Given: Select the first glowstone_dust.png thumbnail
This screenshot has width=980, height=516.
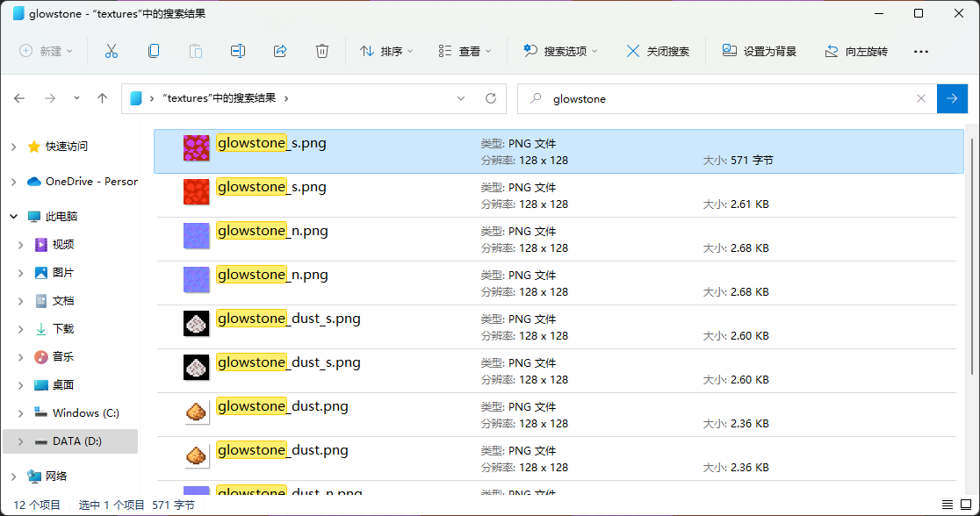Looking at the screenshot, I should point(196,411).
